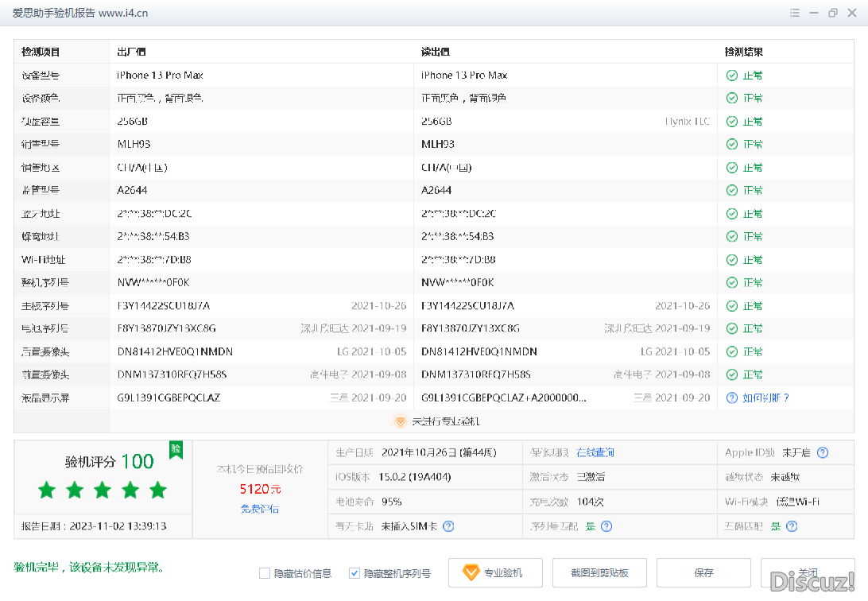Select the 已激活 activation status value
Image resolution: width=868 pixels, height=601 pixels.
pyautogui.click(x=591, y=476)
